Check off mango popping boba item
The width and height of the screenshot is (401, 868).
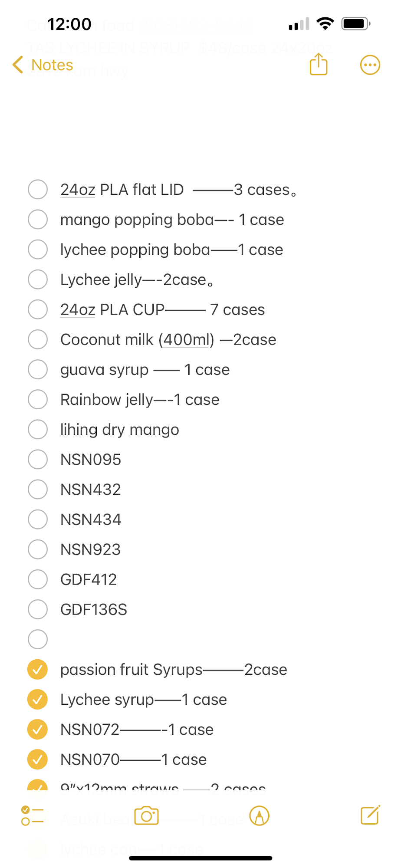click(38, 220)
